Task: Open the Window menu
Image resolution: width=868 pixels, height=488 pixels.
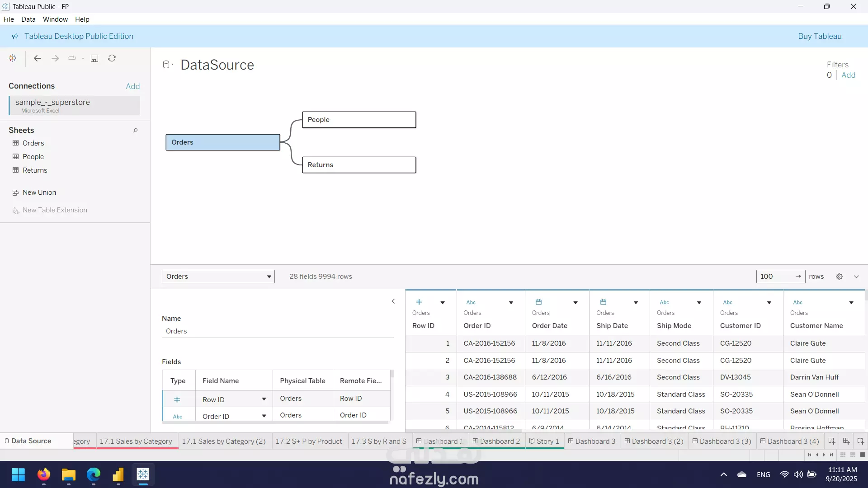Action: pyautogui.click(x=55, y=19)
